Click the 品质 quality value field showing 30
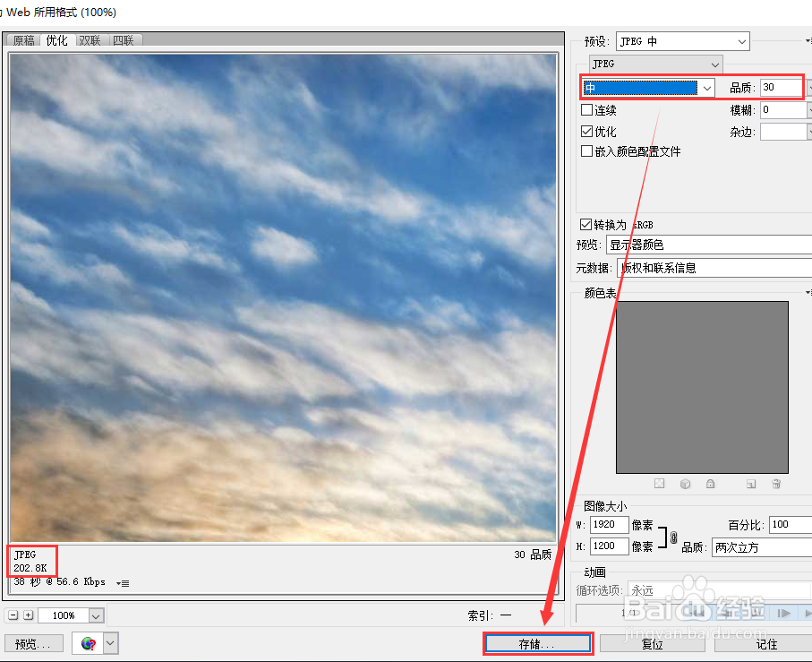This screenshot has height=662, width=812. tap(781, 88)
